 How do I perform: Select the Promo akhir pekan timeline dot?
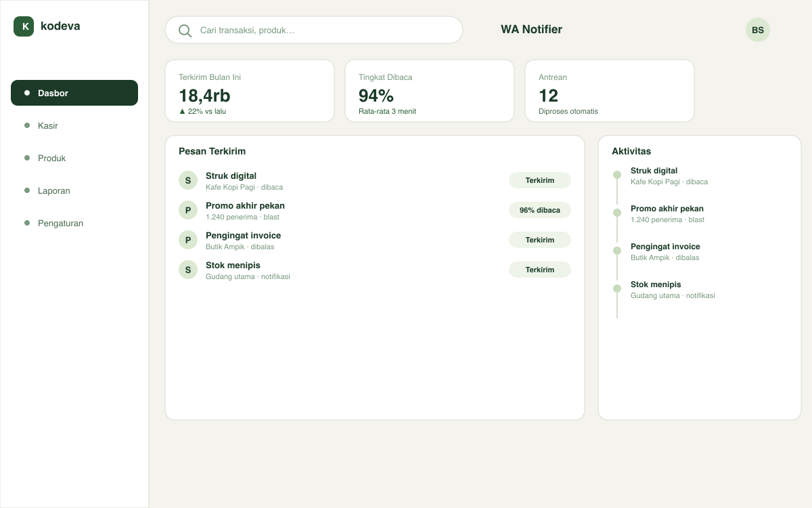[617, 213]
